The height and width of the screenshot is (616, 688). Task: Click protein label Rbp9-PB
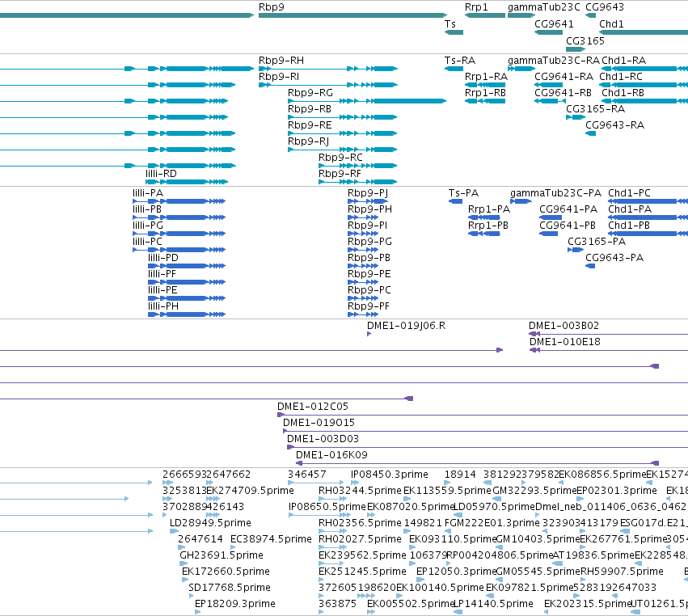(369, 259)
